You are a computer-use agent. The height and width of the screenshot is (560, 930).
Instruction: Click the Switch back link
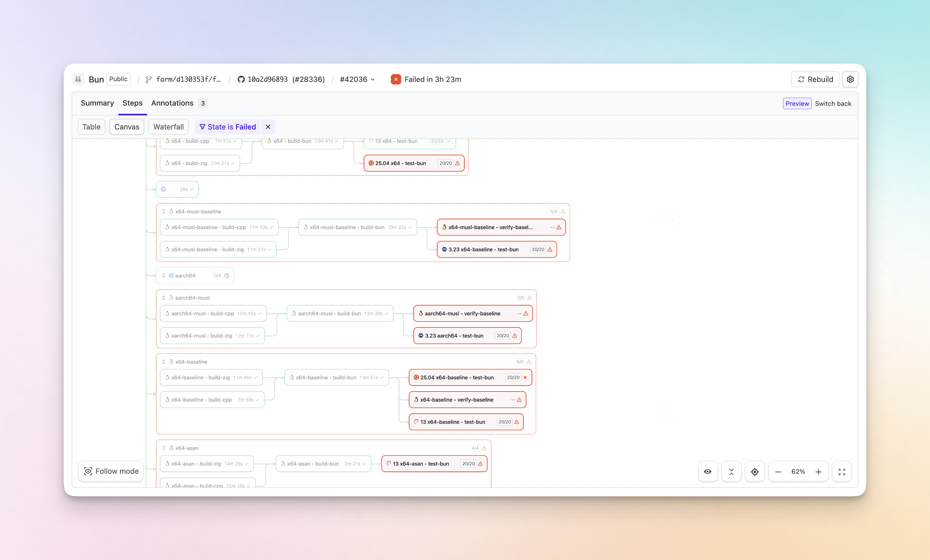(x=833, y=103)
